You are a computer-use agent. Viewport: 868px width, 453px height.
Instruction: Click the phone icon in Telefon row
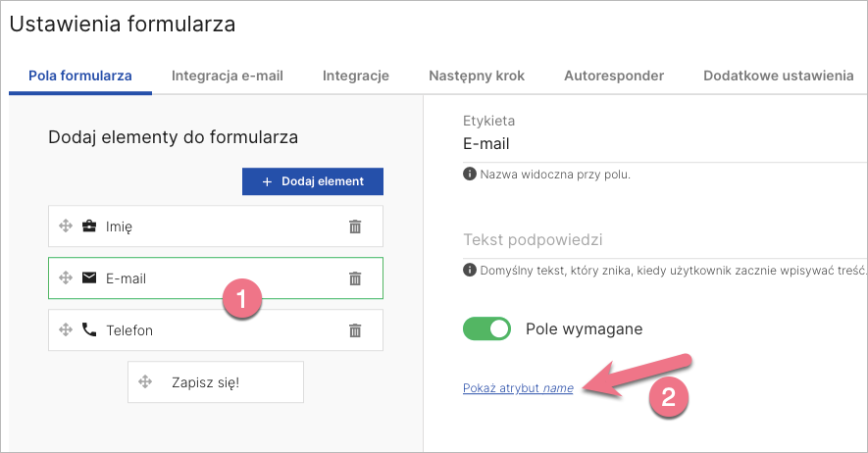click(x=89, y=330)
